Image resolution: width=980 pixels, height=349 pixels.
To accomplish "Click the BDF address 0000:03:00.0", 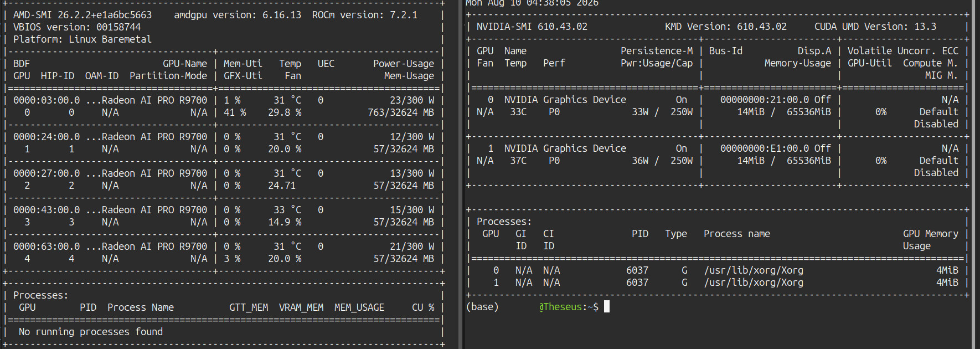I will (47, 100).
